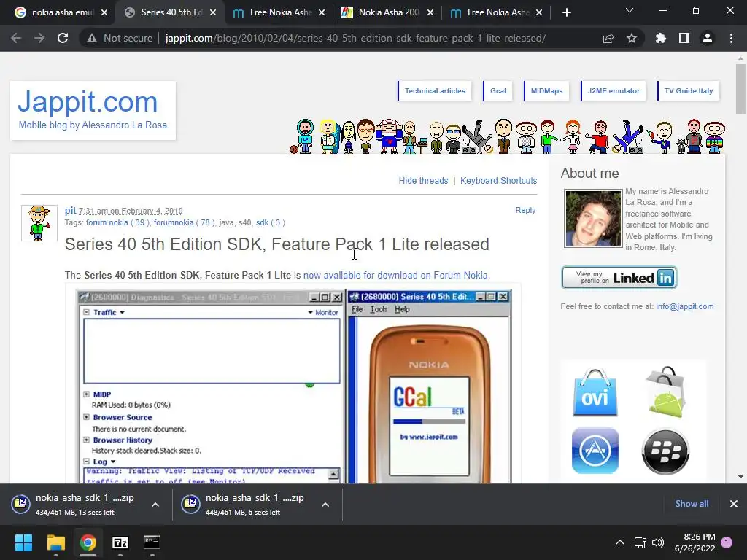
Task: Open forumnokia ( 78 ) tag
Action: (x=184, y=222)
